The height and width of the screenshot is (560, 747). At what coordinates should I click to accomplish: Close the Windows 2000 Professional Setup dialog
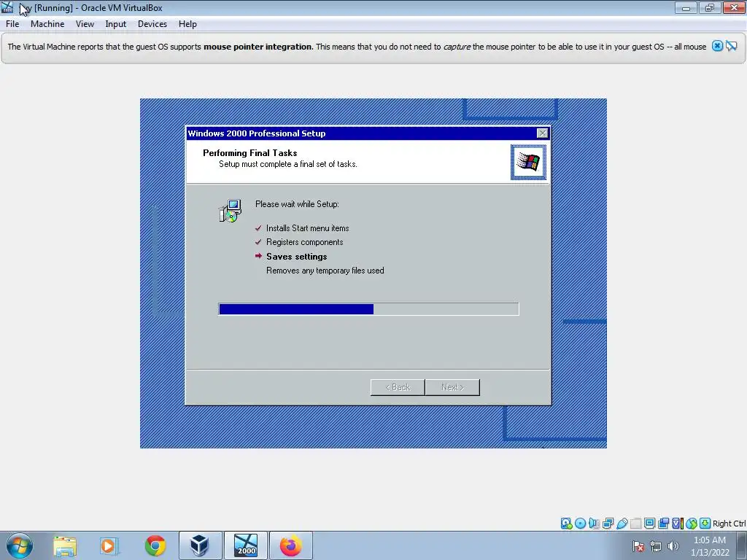[x=542, y=133]
